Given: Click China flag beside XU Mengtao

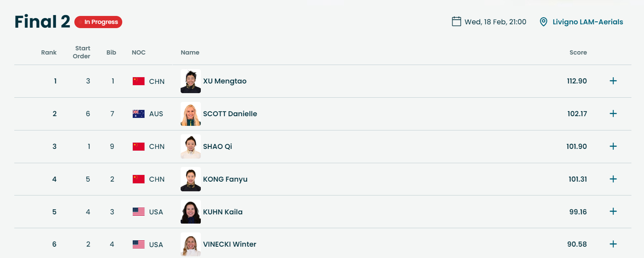Looking at the screenshot, I should (x=139, y=81).
